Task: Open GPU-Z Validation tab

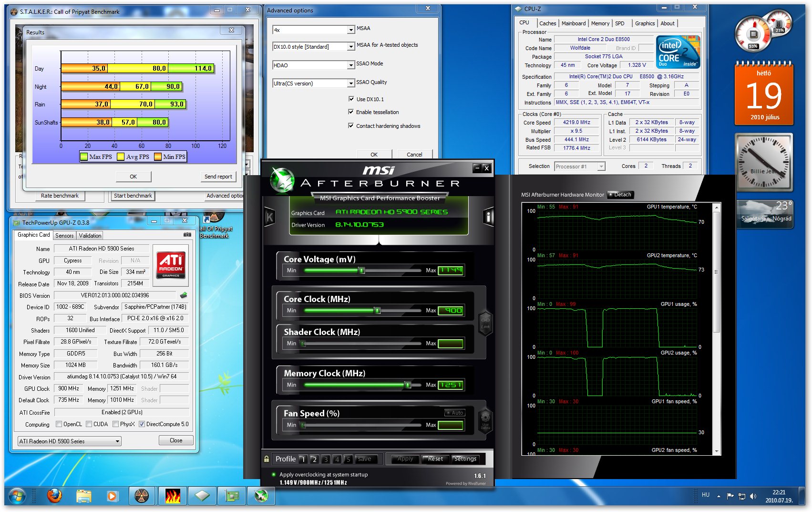Action: (x=90, y=236)
